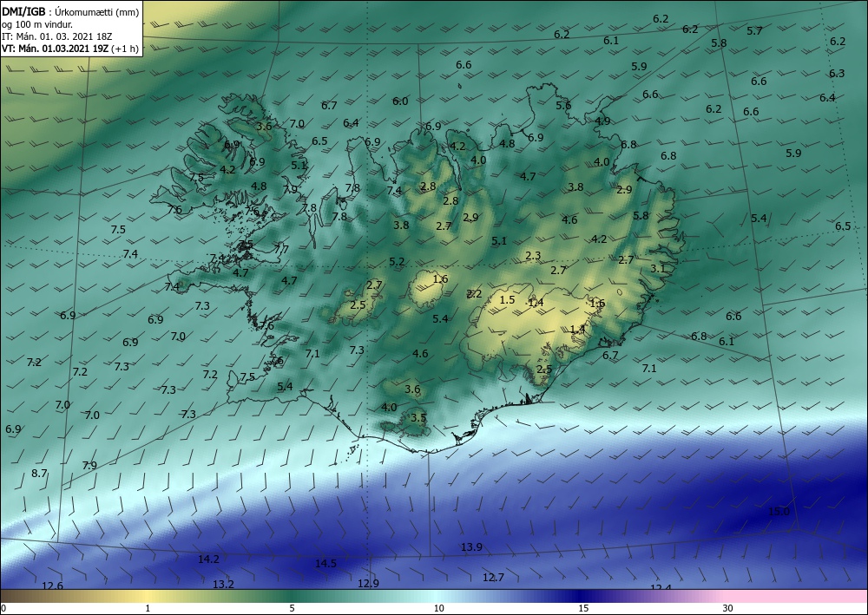
Task: Click the 15.0 value in the dark blue band
Action: pyautogui.click(x=779, y=512)
